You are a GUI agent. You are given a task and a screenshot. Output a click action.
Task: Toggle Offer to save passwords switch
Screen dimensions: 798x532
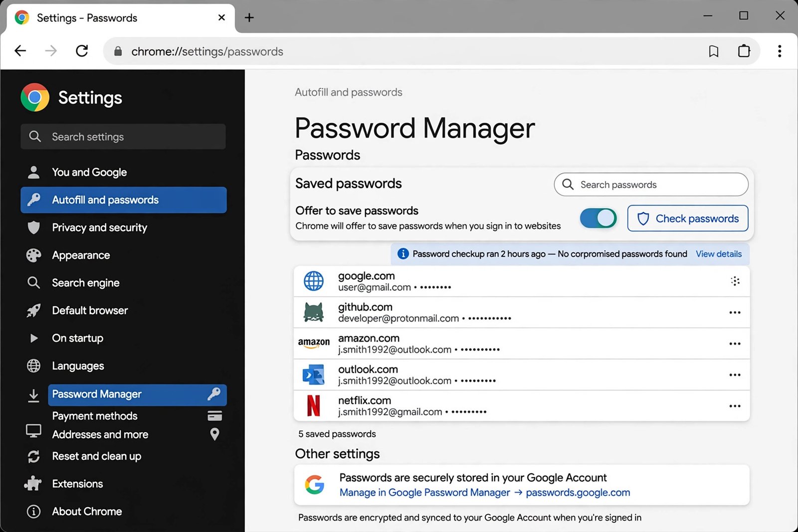[x=598, y=218]
